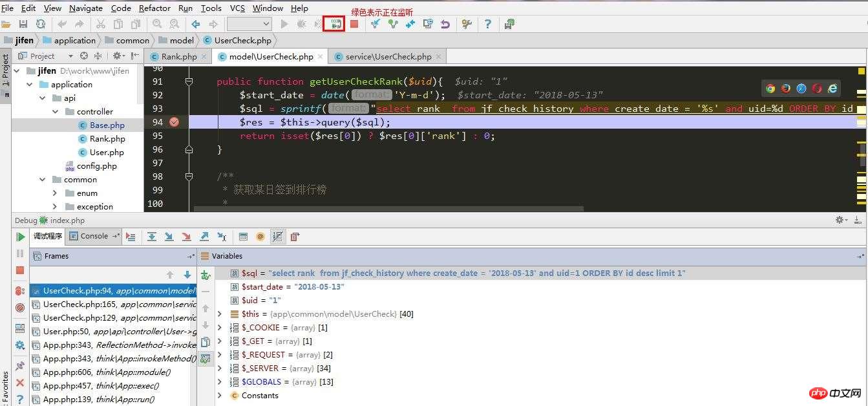The width and height of the screenshot is (868, 406).
Task: Expand the $_SERVER array node
Action: (220, 368)
